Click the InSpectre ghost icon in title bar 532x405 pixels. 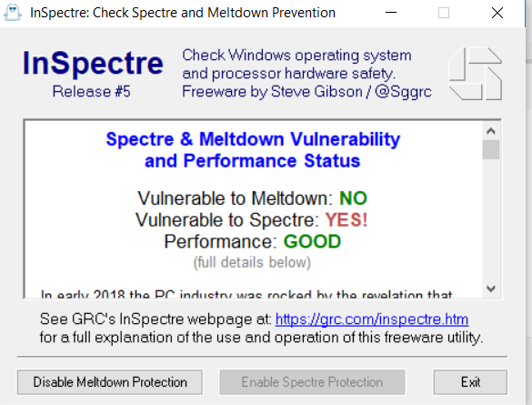tap(12, 13)
